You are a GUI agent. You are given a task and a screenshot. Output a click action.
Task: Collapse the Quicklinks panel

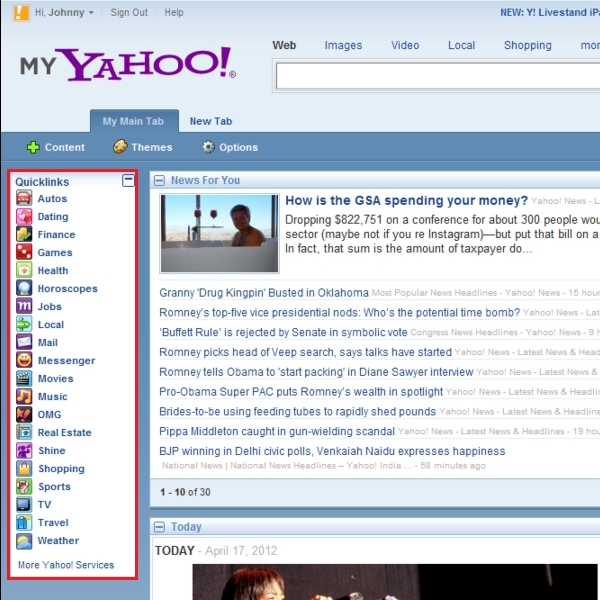(128, 180)
